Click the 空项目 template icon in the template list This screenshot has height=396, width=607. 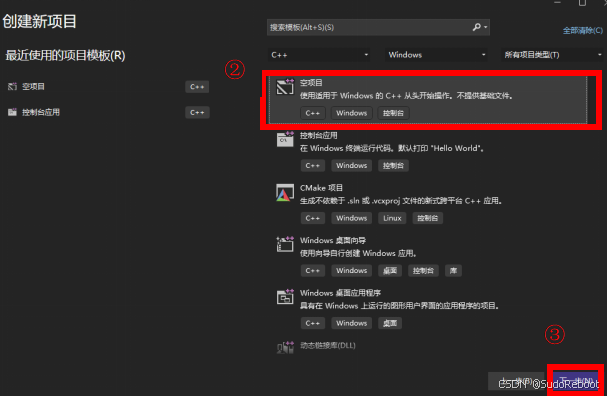click(285, 86)
